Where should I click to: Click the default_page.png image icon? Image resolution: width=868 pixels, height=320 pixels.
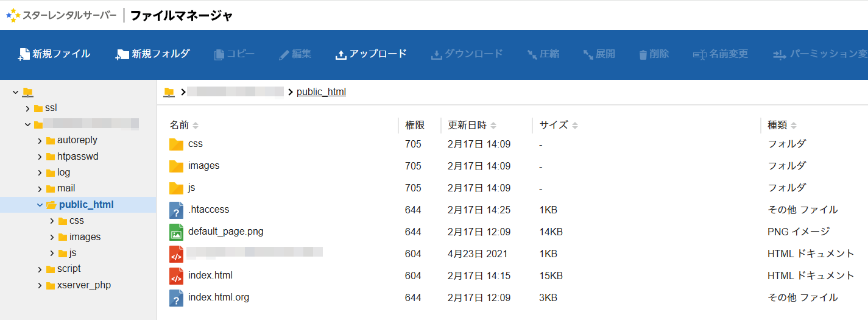[x=176, y=232]
